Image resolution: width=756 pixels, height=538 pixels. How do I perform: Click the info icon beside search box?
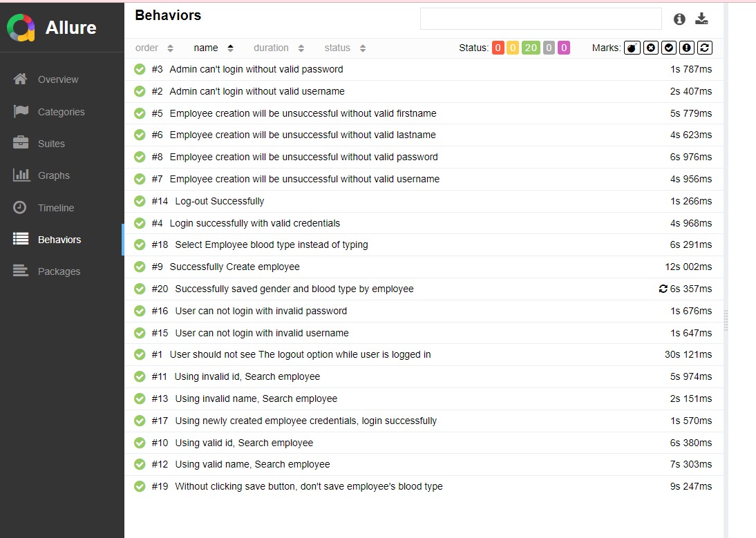tap(679, 19)
